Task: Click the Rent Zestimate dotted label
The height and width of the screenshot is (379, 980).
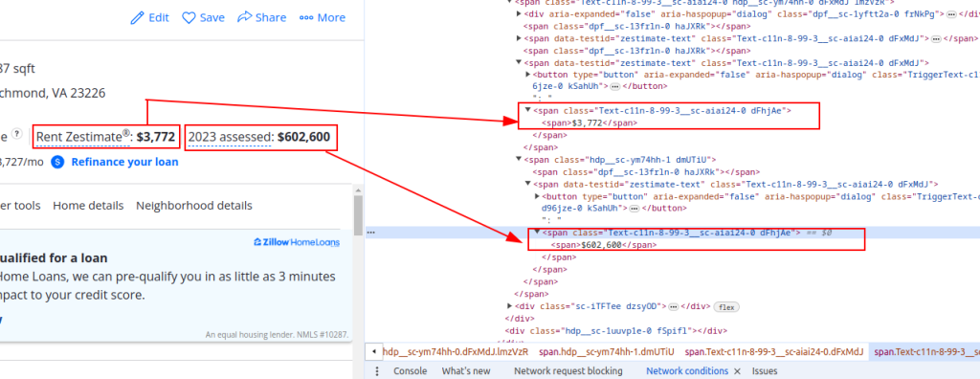Action: click(84, 136)
